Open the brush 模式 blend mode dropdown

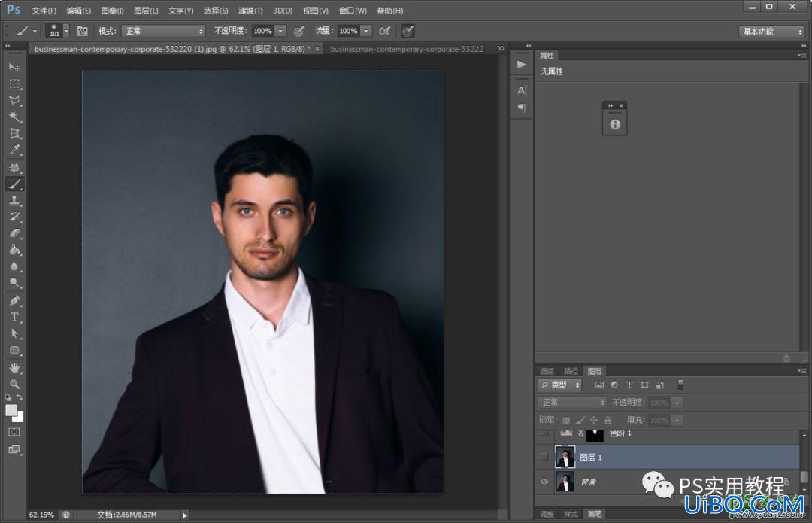[163, 31]
